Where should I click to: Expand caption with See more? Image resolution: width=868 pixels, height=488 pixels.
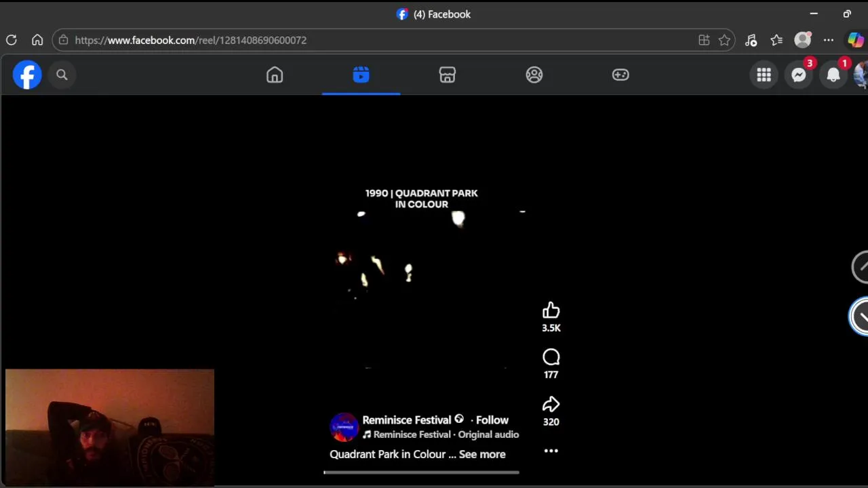pos(482,454)
